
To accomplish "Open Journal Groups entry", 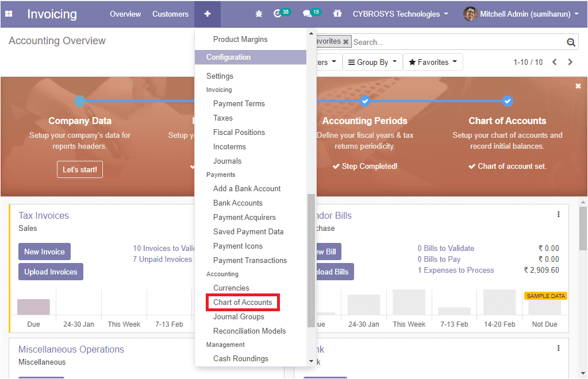I will tap(239, 317).
